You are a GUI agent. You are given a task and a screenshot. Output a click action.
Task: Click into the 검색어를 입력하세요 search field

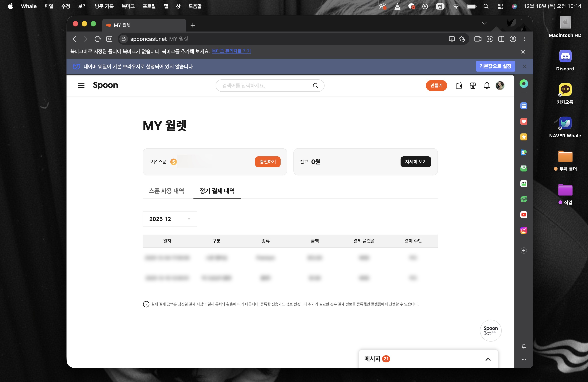(264, 86)
